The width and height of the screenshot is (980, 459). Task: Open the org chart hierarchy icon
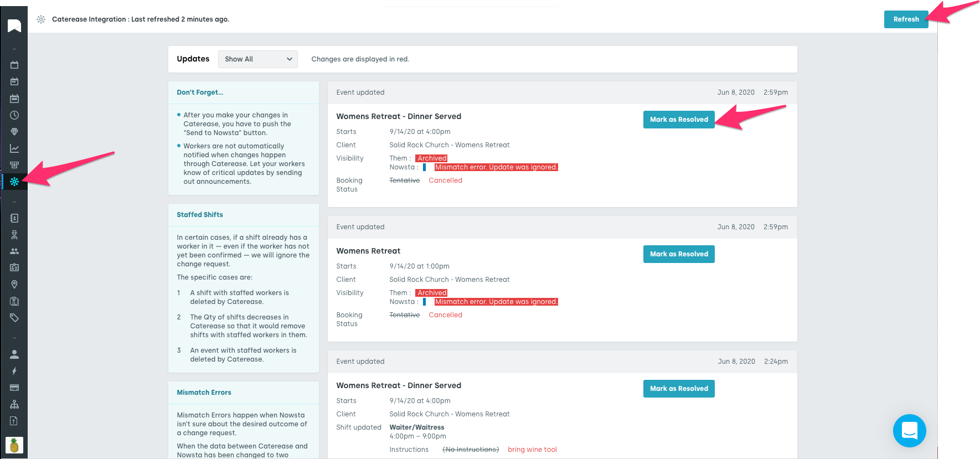click(14, 404)
